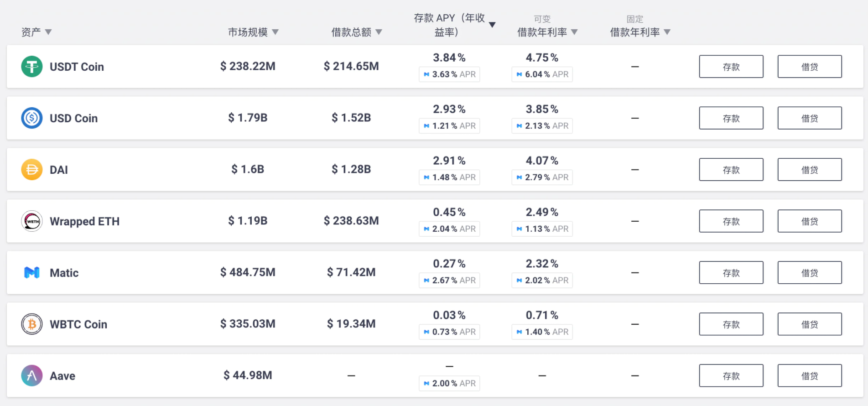Deposit Wrapped ETH via 存款 button
Viewport: 868px width, 406px height.
click(x=731, y=221)
